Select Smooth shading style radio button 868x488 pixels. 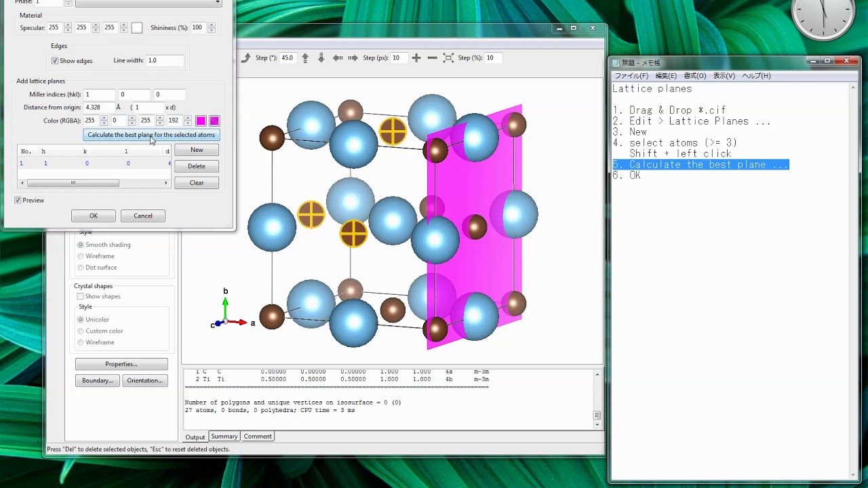81,245
